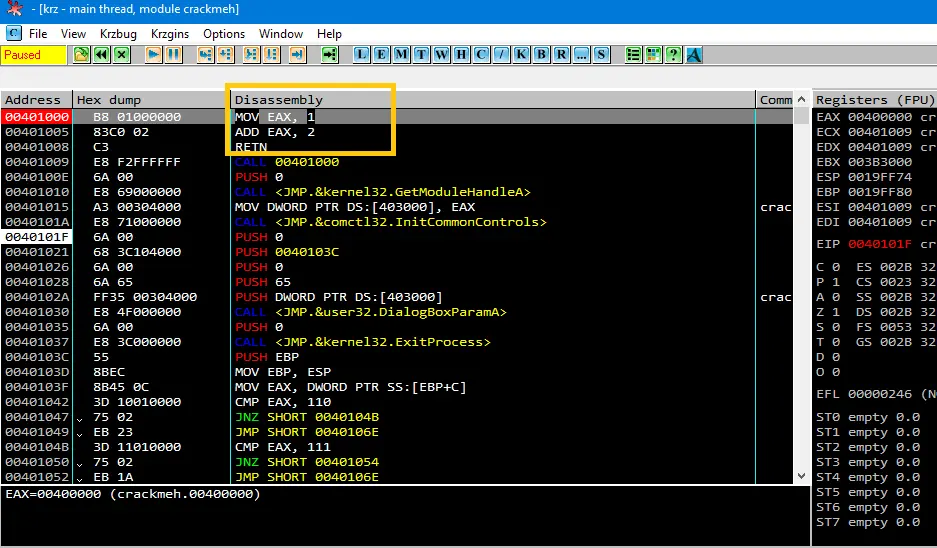
Task: Open the Krzbug menu
Action: [x=118, y=33]
